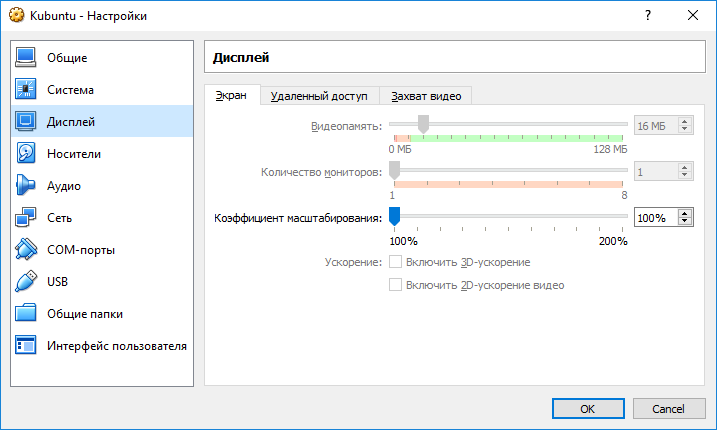Select the COM-порты connector icon
717x430 pixels.
(x=25, y=249)
